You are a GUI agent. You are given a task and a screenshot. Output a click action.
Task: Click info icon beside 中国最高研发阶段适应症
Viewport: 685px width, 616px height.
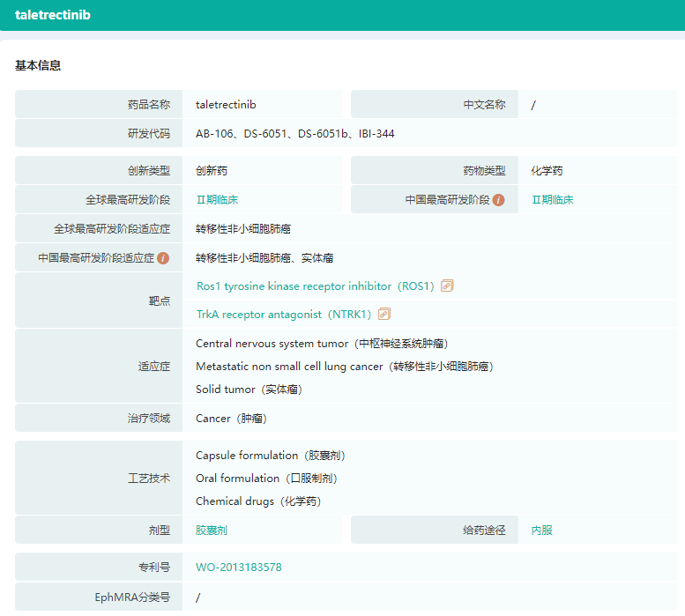coord(163,258)
